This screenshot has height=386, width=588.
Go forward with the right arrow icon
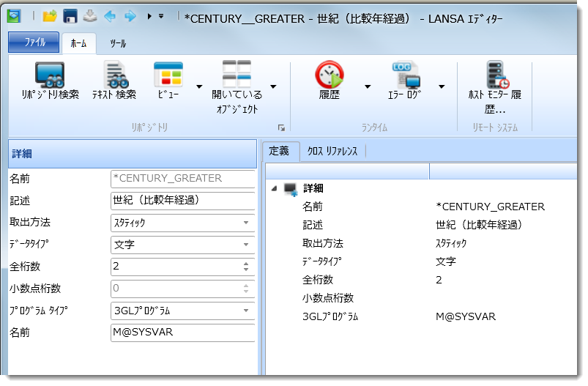[130, 16]
